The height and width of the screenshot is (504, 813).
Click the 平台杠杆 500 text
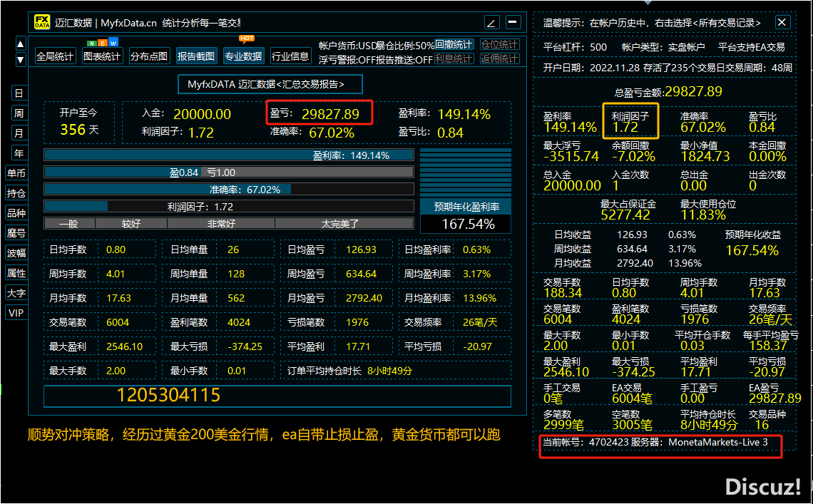pyautogui.click(x=575, y=46)
